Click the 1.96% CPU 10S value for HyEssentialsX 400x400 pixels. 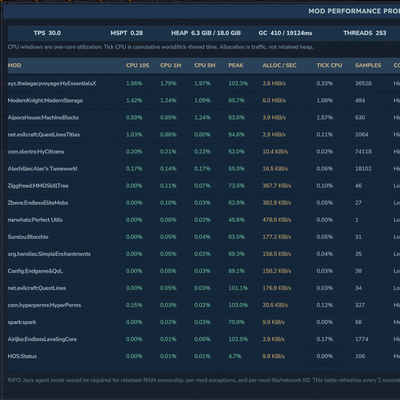[134, 83]
